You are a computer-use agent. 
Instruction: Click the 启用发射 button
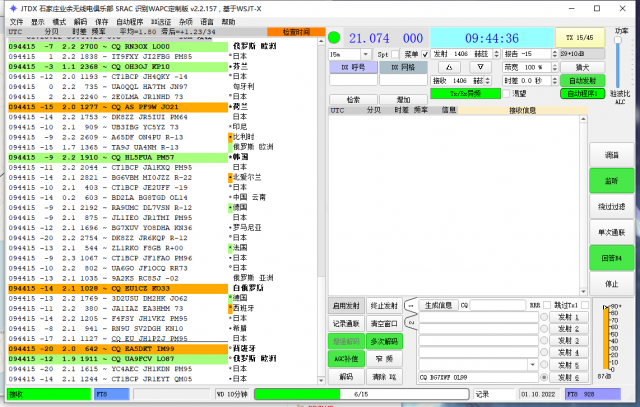click(x=346, y=306)
